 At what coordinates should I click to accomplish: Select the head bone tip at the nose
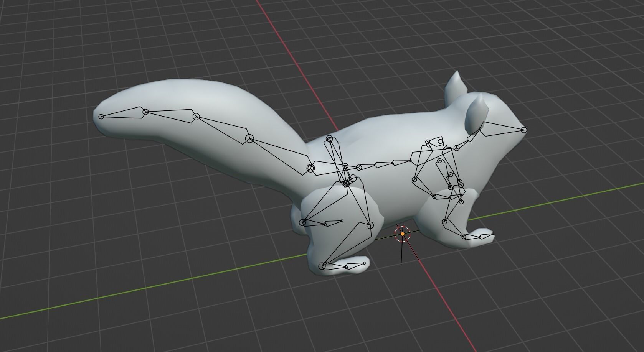[x=524, y=130]
